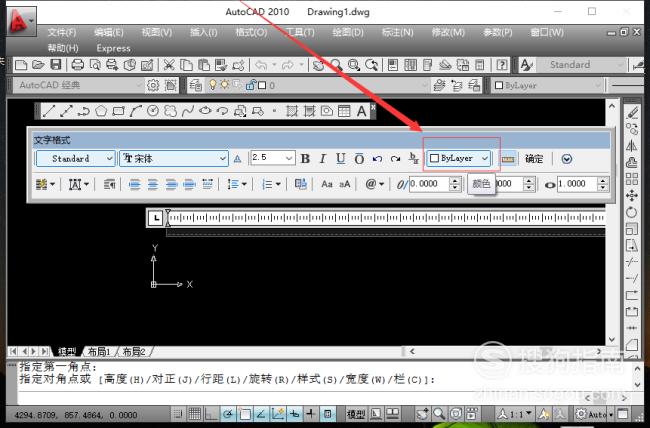
Task: Open the 帮助(H) menu
Action: coord(63,48)
